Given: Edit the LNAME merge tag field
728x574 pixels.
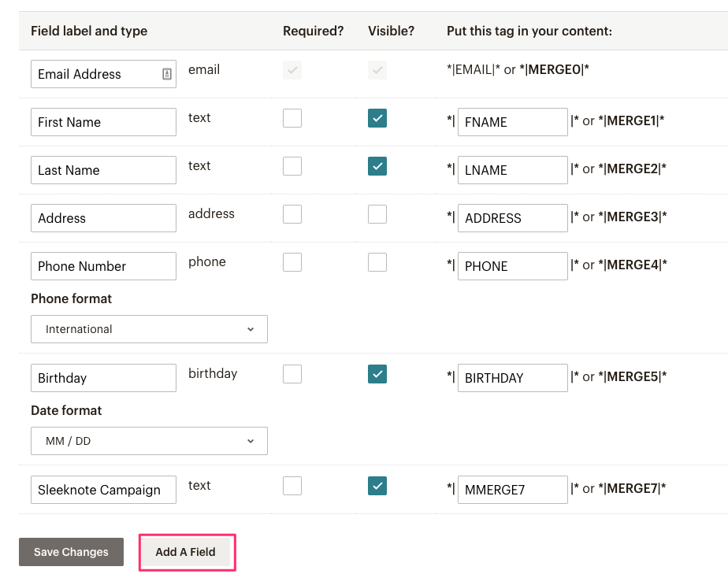Looking at the screenshot, I should point(512,170).
